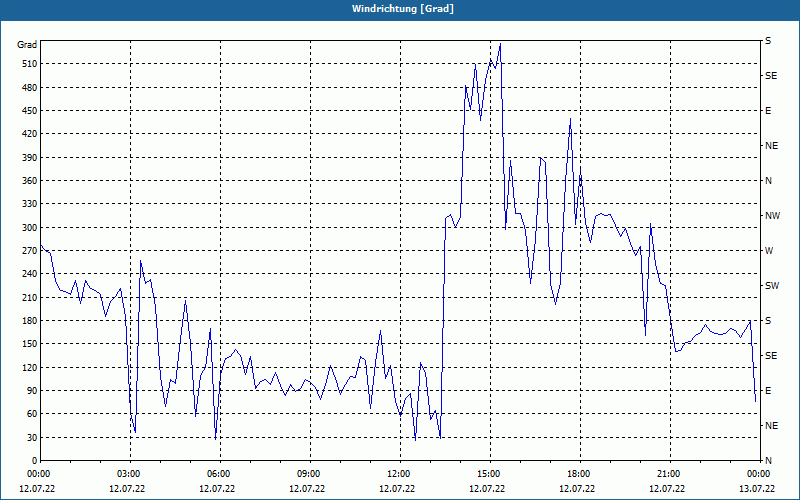Image resolution: width=800 pixels, height=500 pixels.
Task: Click the 270 axis value
Action: (30, 251)
